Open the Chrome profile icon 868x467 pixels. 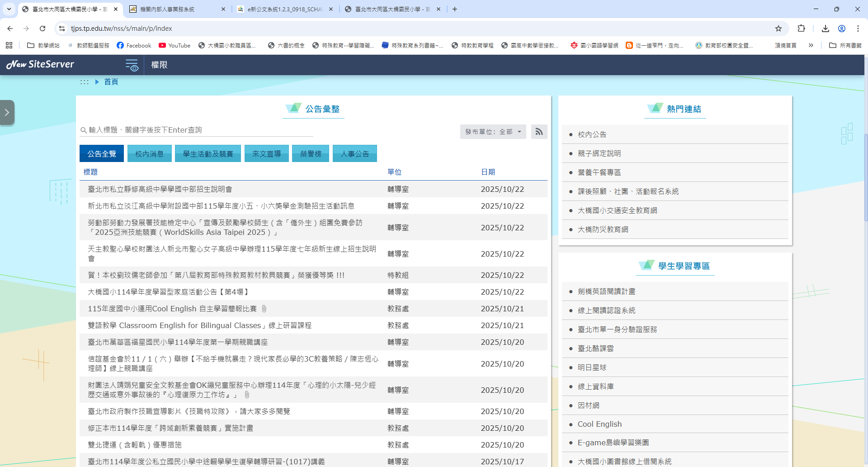click(842, 29)
